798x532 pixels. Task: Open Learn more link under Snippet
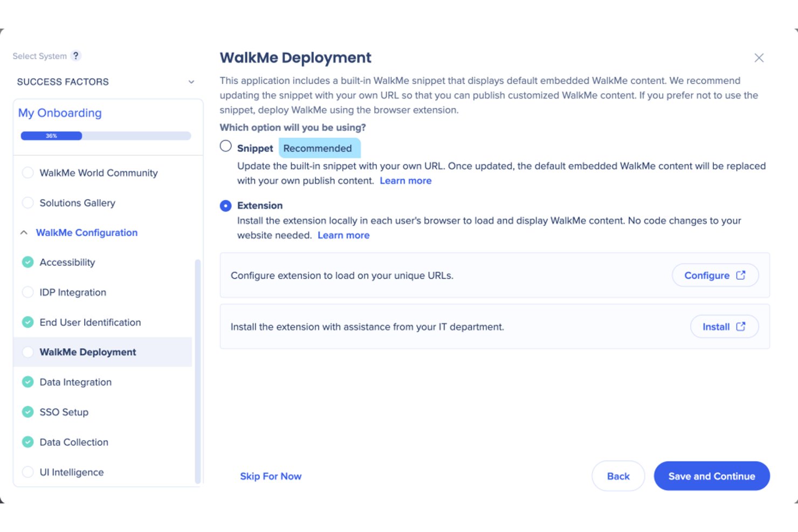[405, 181]
